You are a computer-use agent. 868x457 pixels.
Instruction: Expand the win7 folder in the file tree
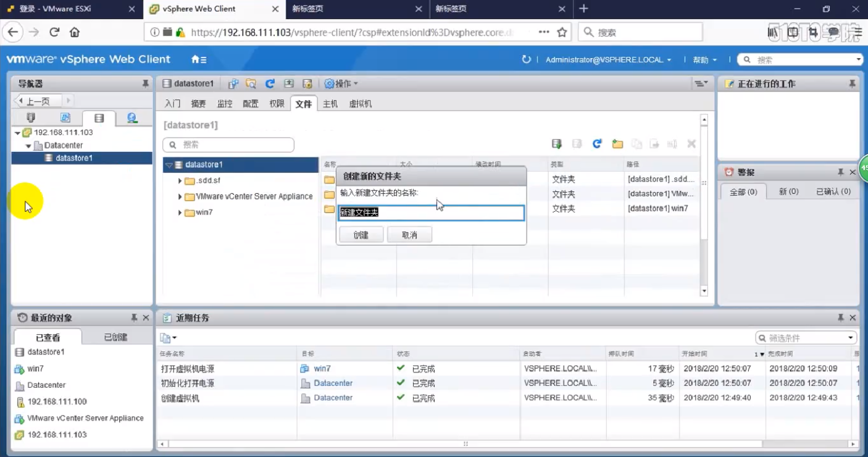tap(180, 212)
